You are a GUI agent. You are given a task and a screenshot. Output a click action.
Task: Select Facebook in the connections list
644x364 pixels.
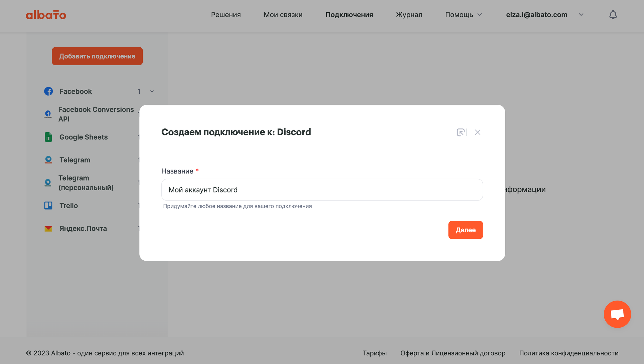(x=76, y=91)
